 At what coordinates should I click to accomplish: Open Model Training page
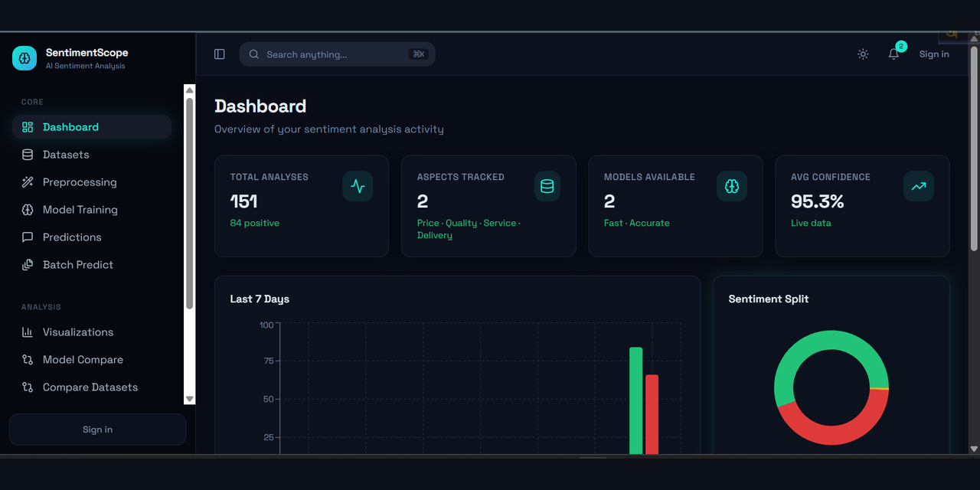pyautogui.click(x=92, y=210)
